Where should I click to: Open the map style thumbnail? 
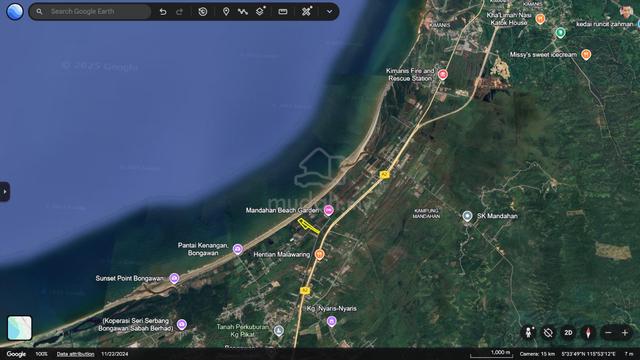point(19,328)
